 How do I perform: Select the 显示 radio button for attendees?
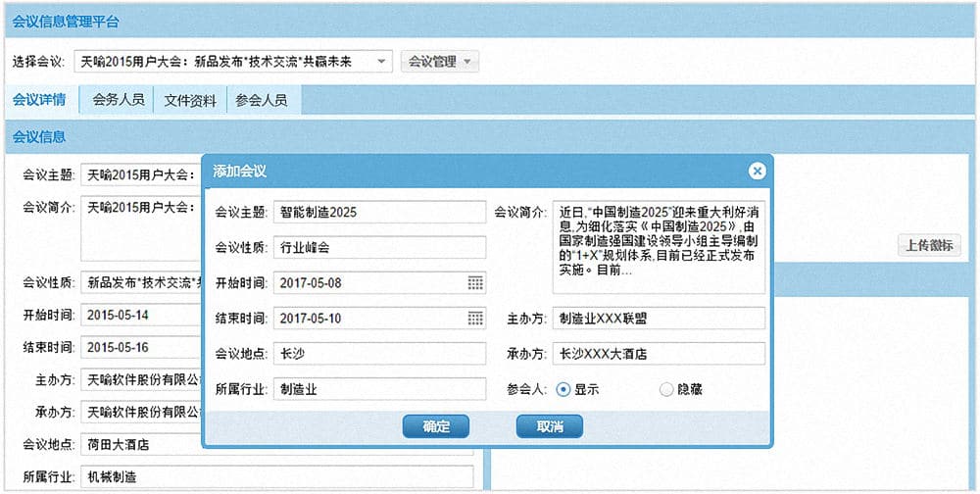(x=563, y=389)
